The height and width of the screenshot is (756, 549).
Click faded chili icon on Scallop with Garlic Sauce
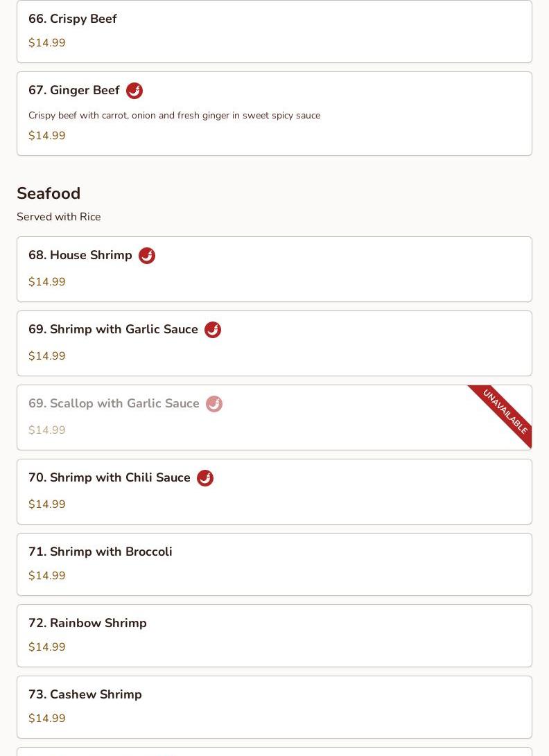tap(214, 404)
